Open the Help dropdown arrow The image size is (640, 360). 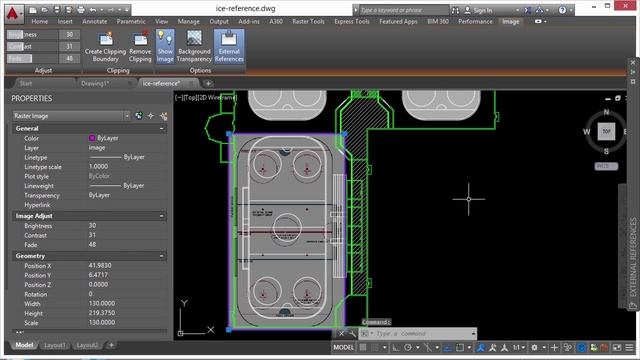[x=571, y=10]
